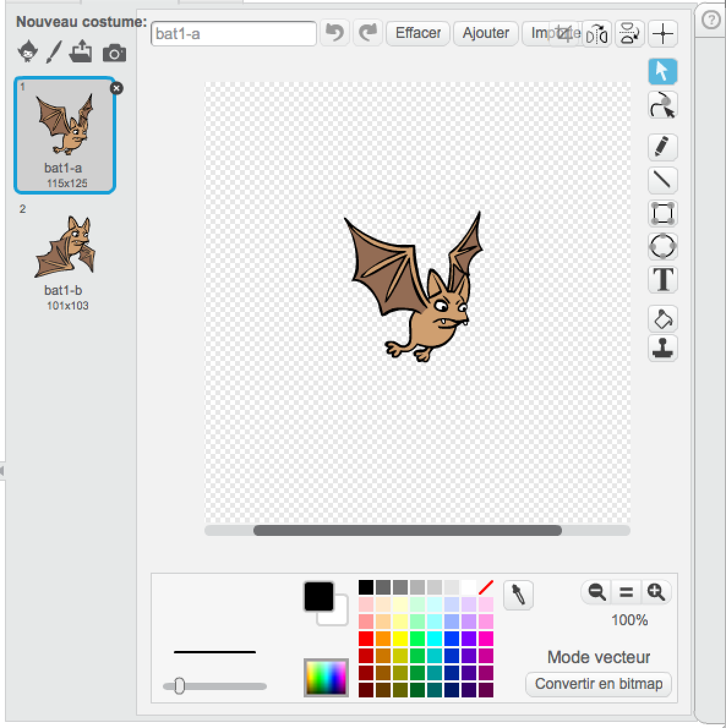Select the Text tool
Image resolution: width=726 pixels, height=728 pixels.
[663, 280]
